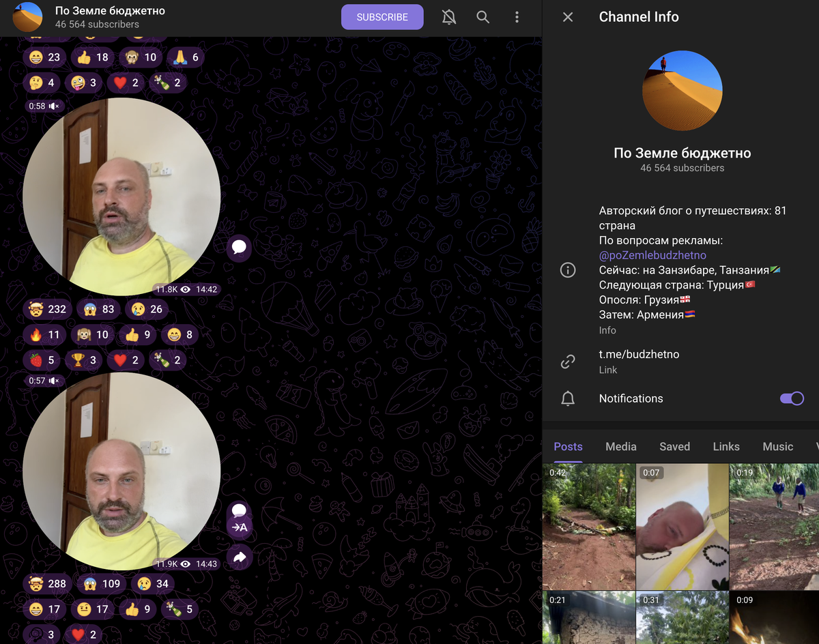This screenshot has height=644, width=819.
Task: Tap the fire reaction with 11
Action: pyautogui.click(x=44, y=335)
